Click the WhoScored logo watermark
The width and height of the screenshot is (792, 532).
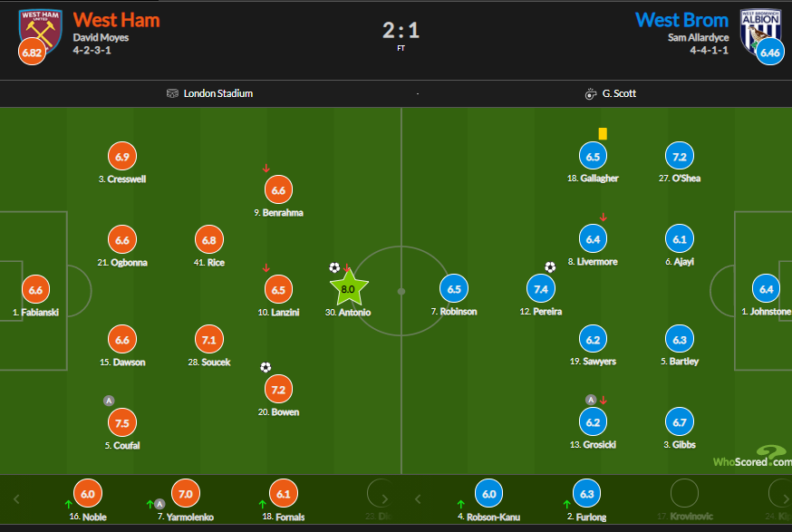tap(750, 457)
